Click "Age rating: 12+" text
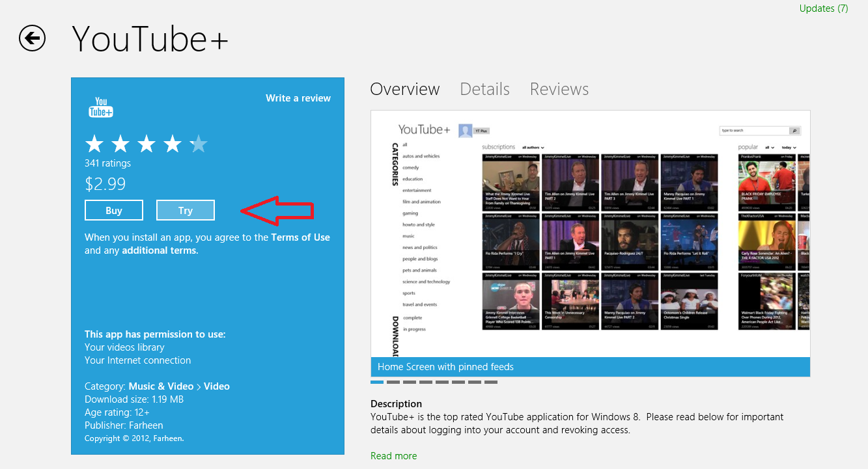The width and height of the screenshot is (868, 469). [x=117, y=412]
